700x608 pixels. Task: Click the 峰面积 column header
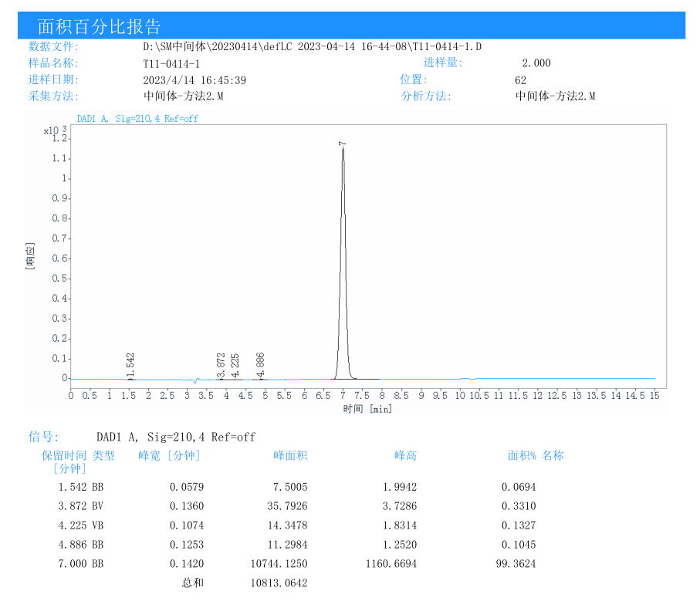pyautogui.click(x=290, y=456)
